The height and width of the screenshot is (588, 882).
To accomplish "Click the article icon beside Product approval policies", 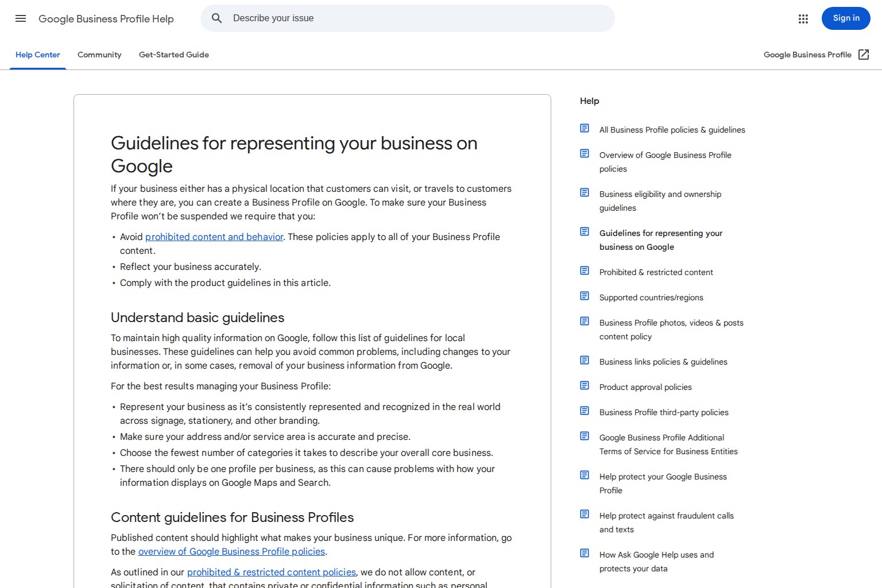I will (x=585, y=385).
